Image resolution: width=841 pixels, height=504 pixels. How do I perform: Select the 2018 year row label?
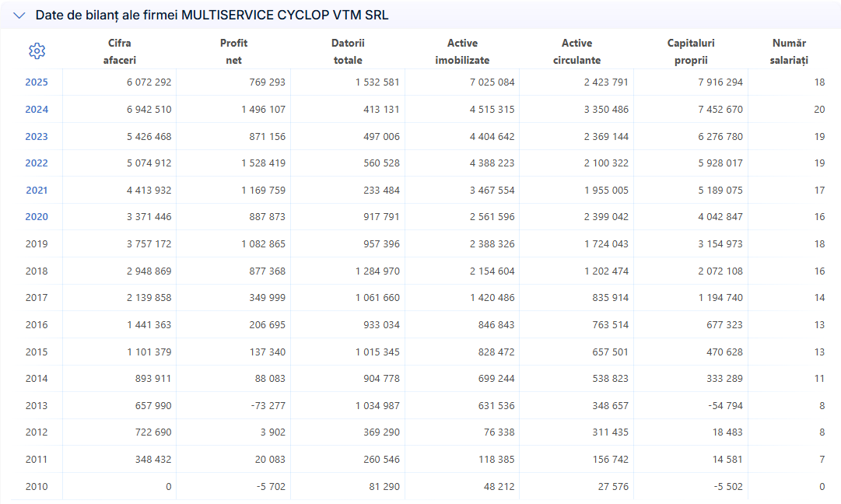click(37, 271)
